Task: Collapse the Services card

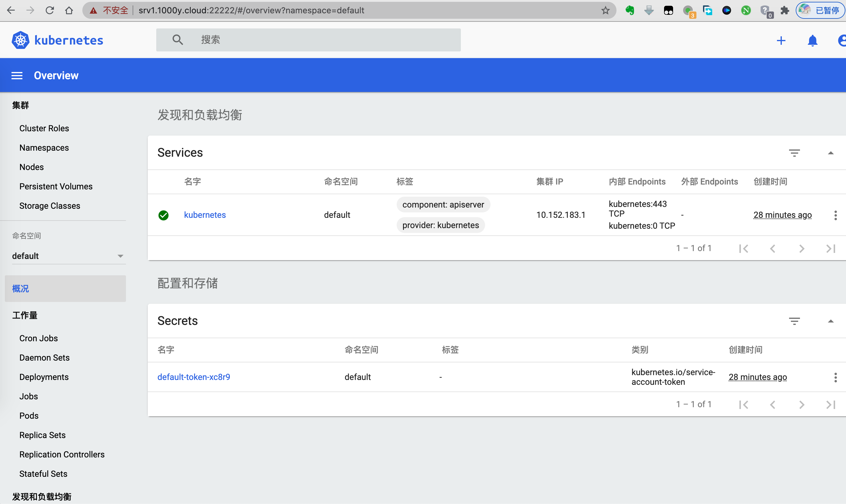Action: point(831,153)
